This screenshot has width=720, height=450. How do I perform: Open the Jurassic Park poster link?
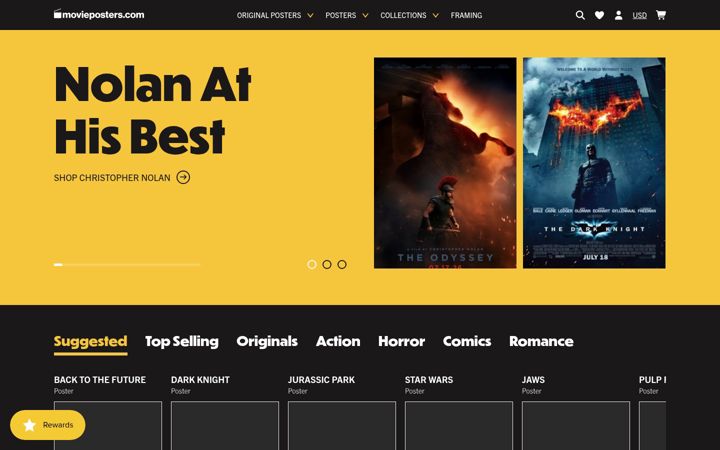[x=321, y=380]
